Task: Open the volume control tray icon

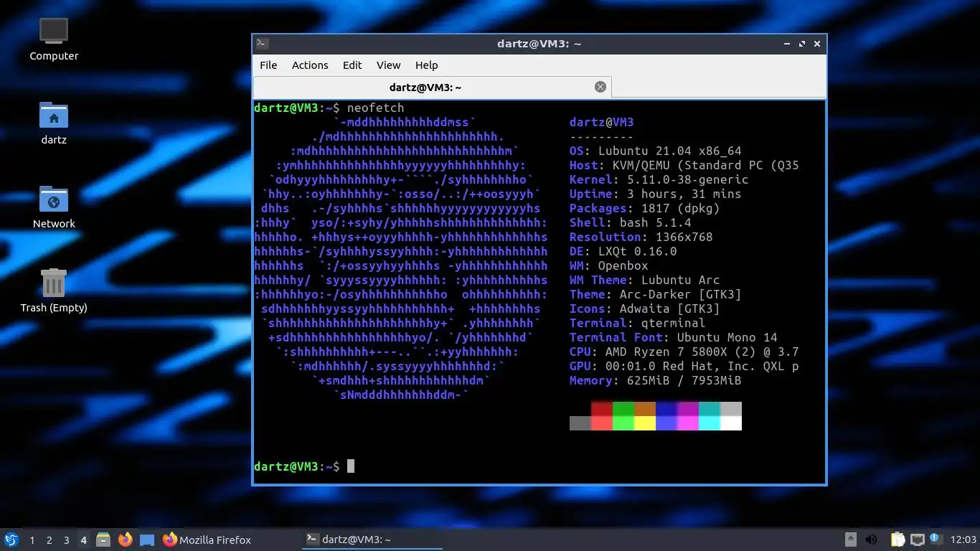Action: click(x=872, y=540)
